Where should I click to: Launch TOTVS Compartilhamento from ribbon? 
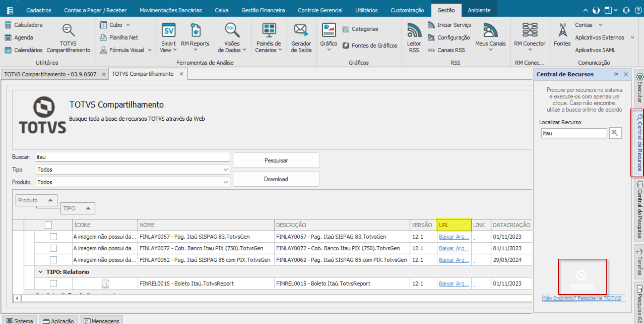(x=68, y=38)
